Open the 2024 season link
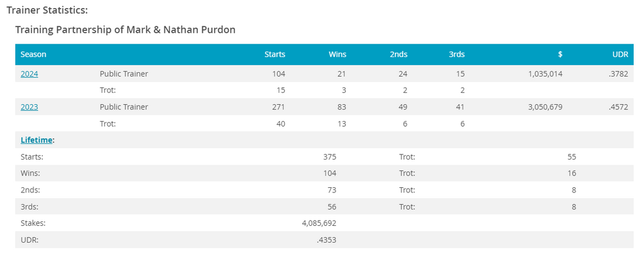Image resolution: width=644 pixels, height=260 pixels. click(x=29, y=74)
